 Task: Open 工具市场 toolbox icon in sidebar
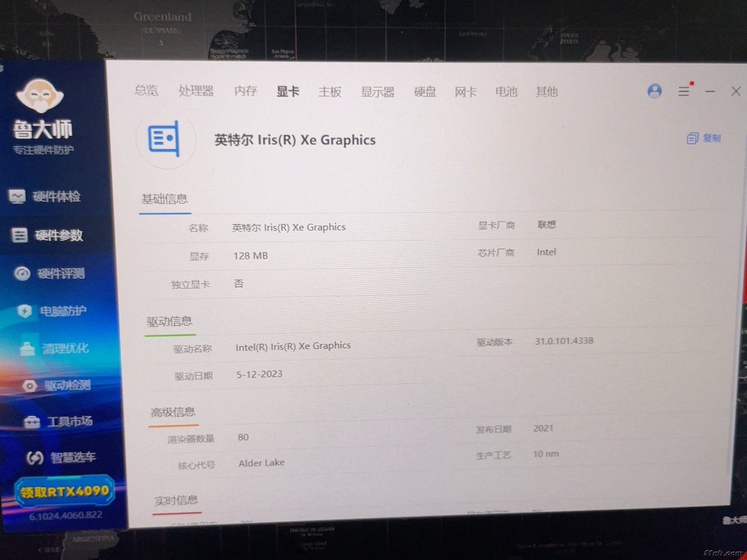32,422
